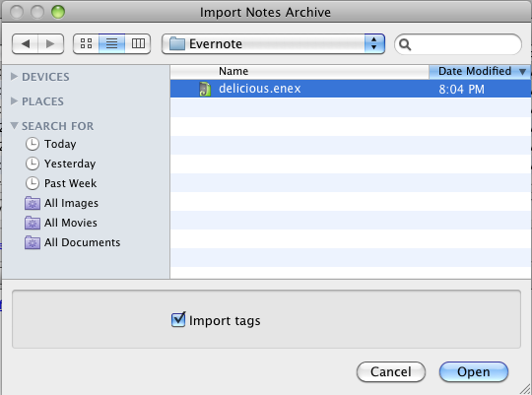532x395 pixels.
Task: Expand the DEVICES section
Action: tap(14, 77)
